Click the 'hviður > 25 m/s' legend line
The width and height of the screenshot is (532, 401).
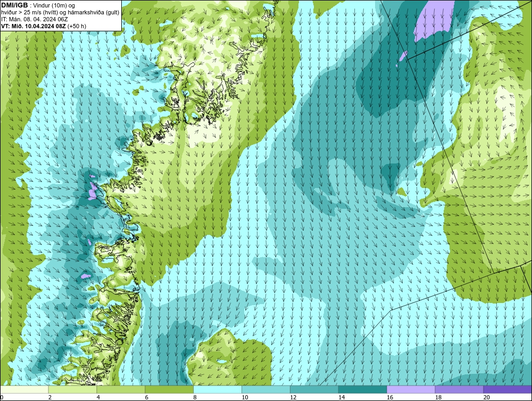[x=60, y=13]
